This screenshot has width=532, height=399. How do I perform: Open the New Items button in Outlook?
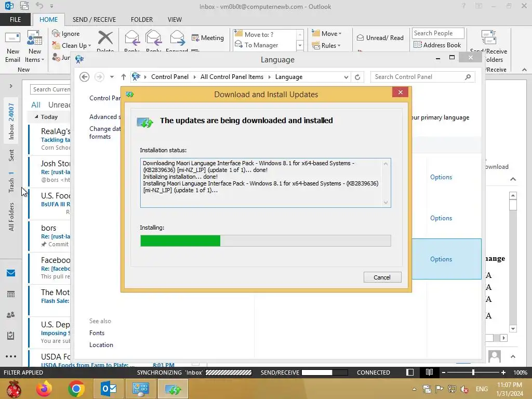point(35,47)
